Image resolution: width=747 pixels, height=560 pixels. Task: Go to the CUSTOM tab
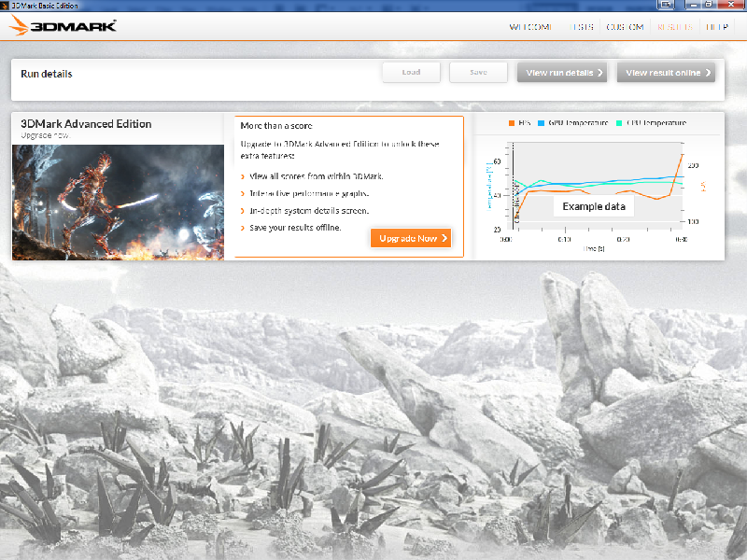(x=625, y=27)
